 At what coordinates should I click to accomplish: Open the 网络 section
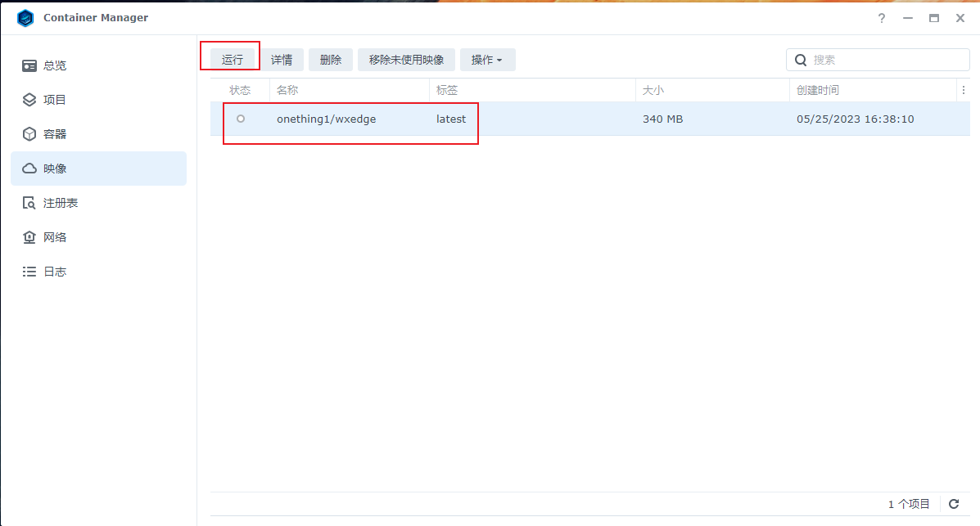99,237
